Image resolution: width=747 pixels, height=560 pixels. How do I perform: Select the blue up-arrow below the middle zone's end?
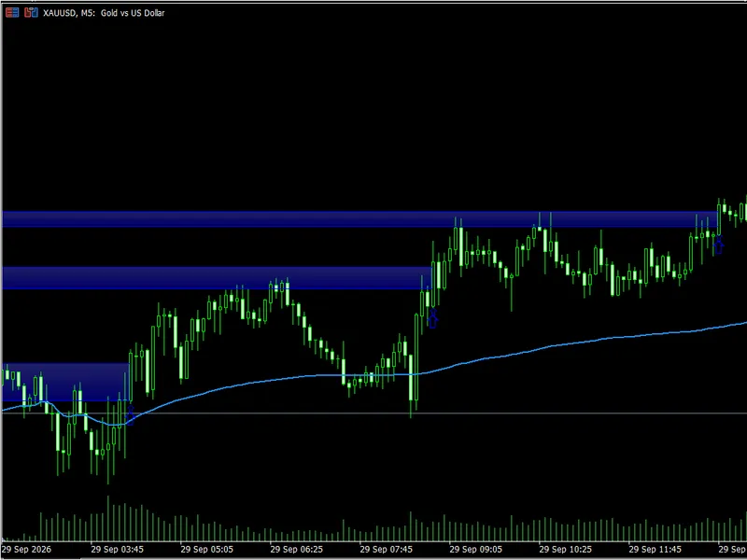432,319
